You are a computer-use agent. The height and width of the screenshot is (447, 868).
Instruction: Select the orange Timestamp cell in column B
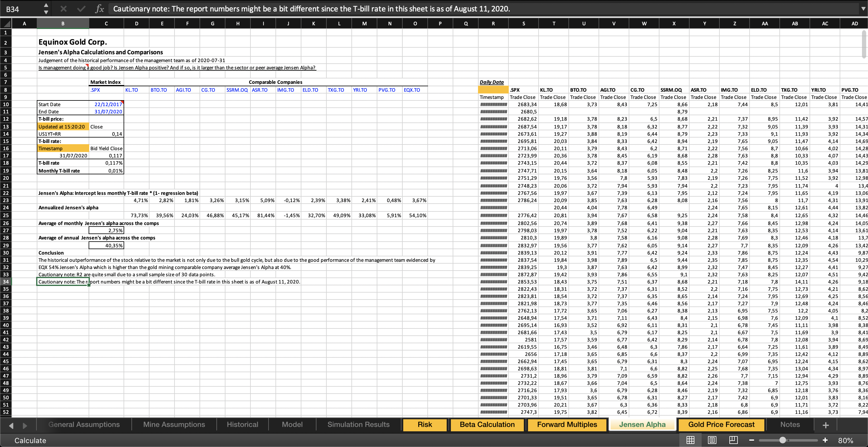pos(63,148)
